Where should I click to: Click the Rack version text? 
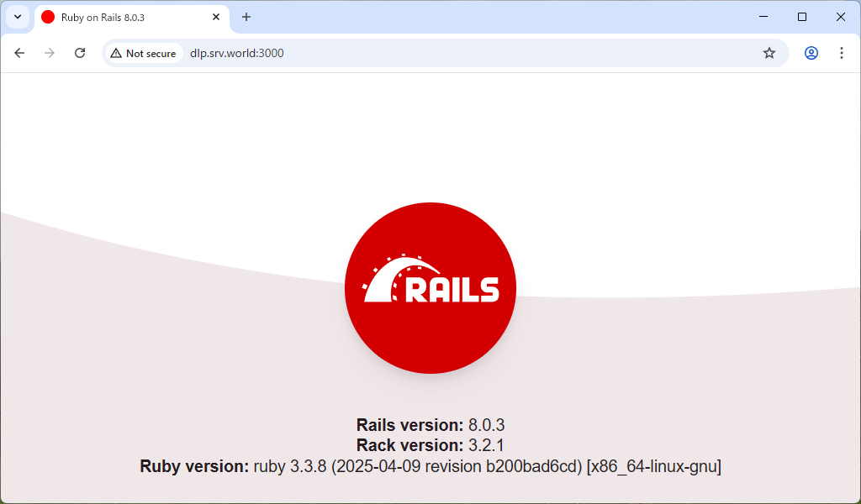point(430,445)
